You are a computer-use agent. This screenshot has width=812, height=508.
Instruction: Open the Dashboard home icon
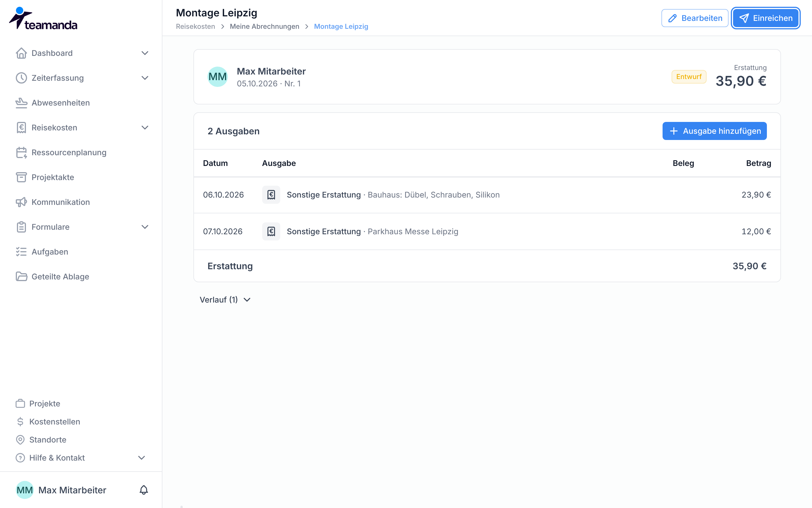click(21, 53)
